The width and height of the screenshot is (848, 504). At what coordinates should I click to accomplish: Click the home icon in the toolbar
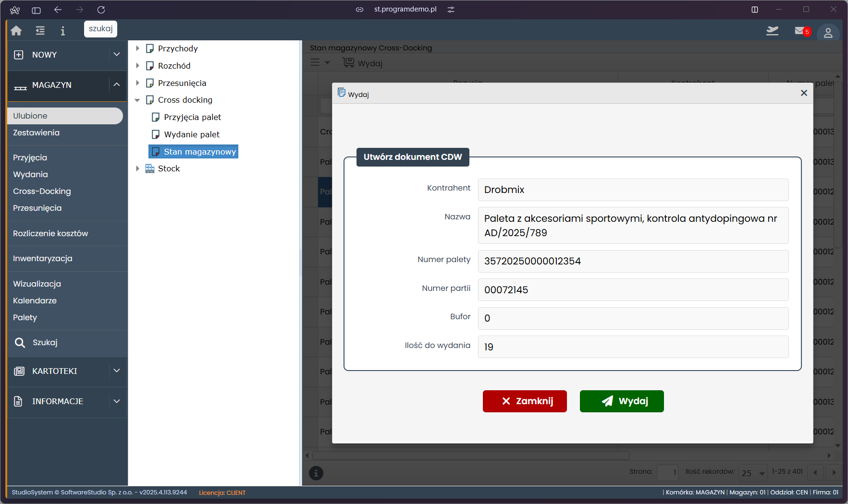(16, 31)
